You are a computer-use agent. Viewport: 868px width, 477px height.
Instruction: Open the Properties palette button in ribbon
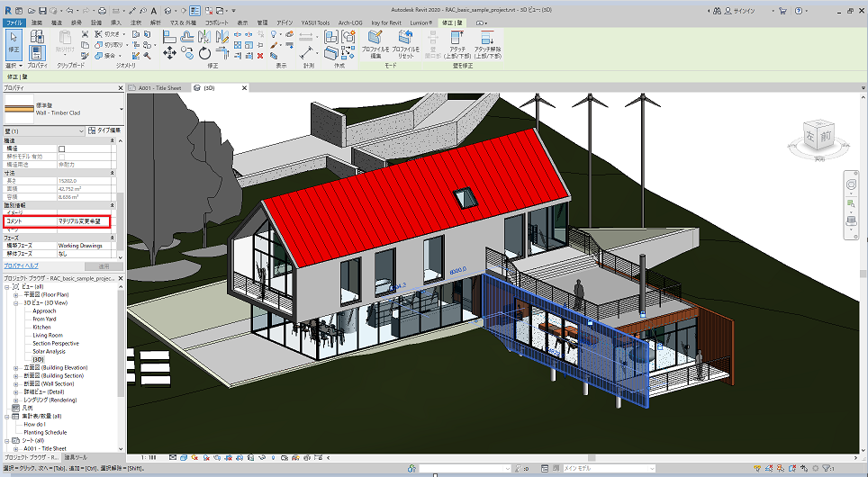[37, 52]
